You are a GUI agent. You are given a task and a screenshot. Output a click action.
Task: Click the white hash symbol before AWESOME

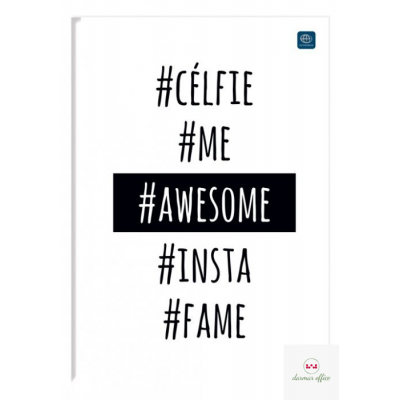pos(147,205)
